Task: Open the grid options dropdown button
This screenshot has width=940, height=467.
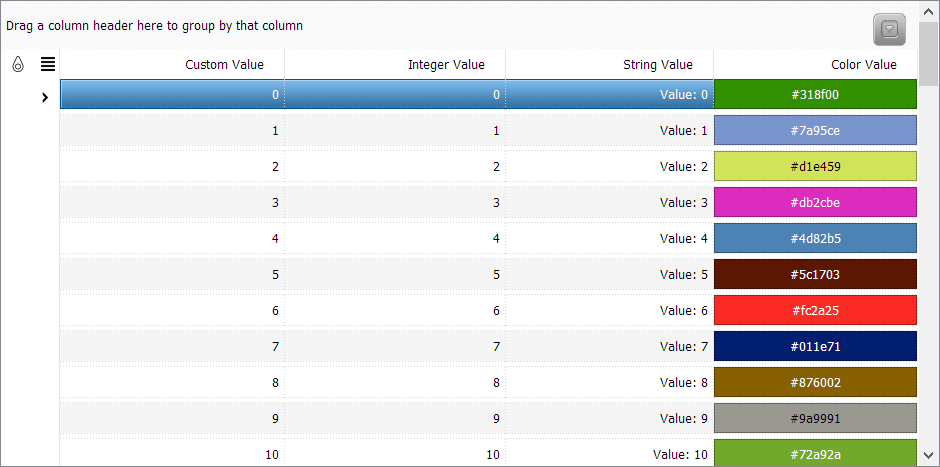Action: [x=890, y=29]
